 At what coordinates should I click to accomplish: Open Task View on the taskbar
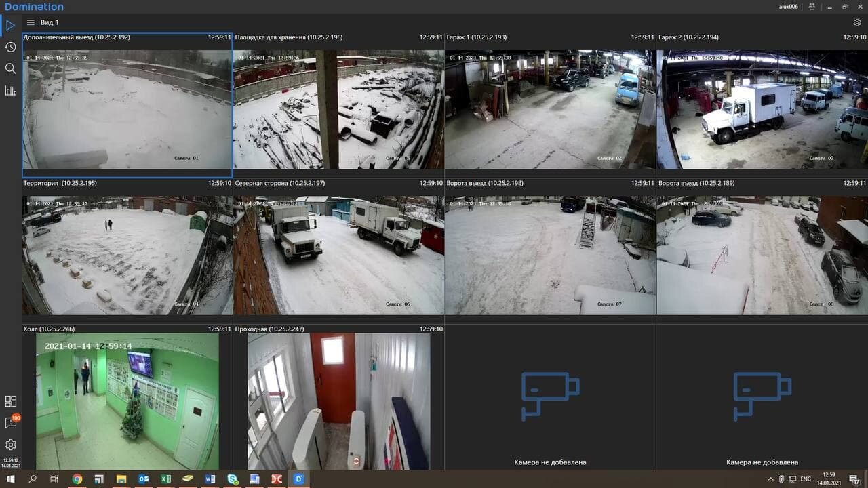(x=54, y=479)
